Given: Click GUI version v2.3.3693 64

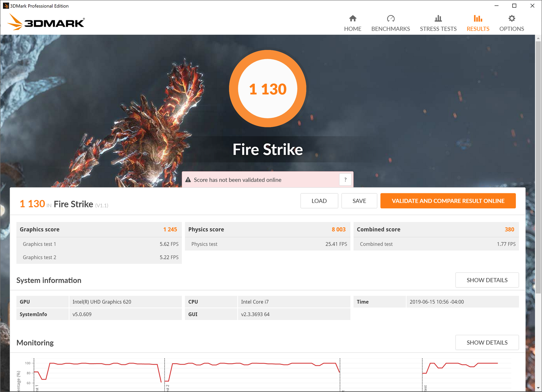Looking at the screenshot, I should point(255,314).
